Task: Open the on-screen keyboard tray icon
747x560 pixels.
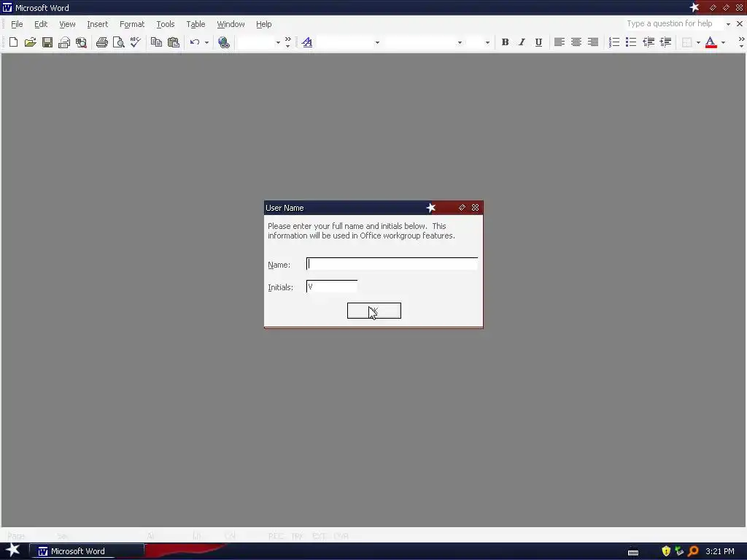Action: pyautogui.click(x=633, y=552)
